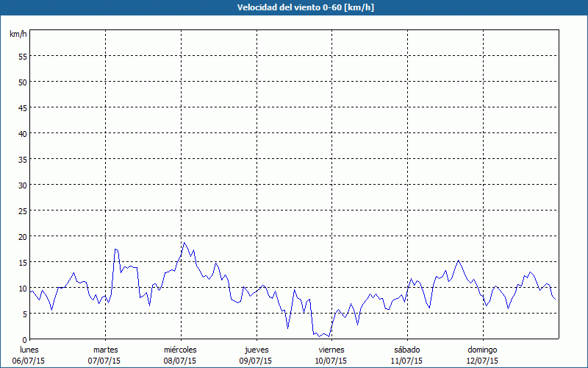Select the 'viernes' day label
This screenshot has width=588, height=368.
point(331,350)
